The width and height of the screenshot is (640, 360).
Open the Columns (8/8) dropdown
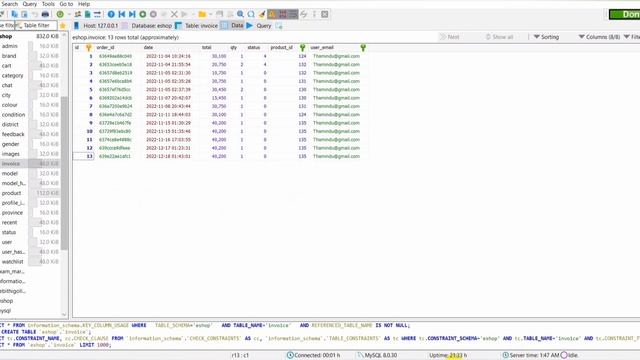click(599, 37)
